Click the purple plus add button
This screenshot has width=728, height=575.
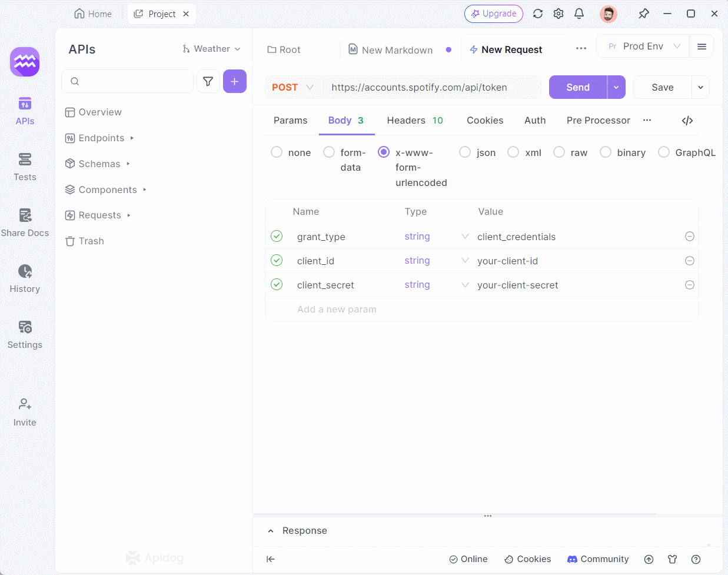click(x=234, y=81)
